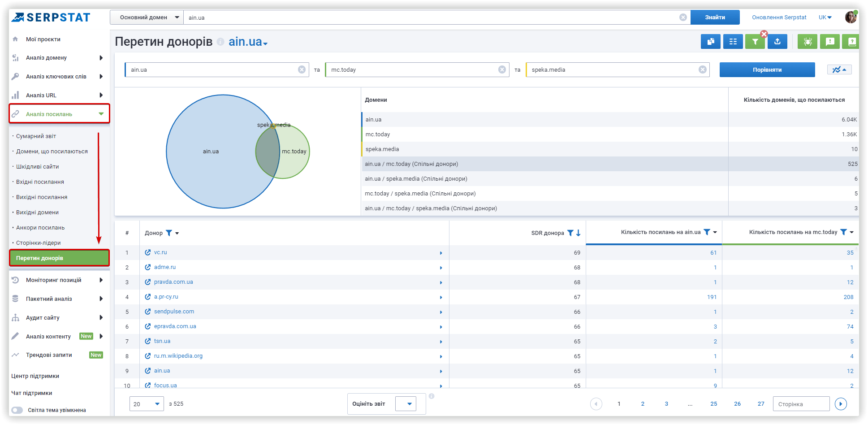This screenshot has height=425, width=868.
Task: Open Домени, що посилаються menu item
Action: click(52, 152)
